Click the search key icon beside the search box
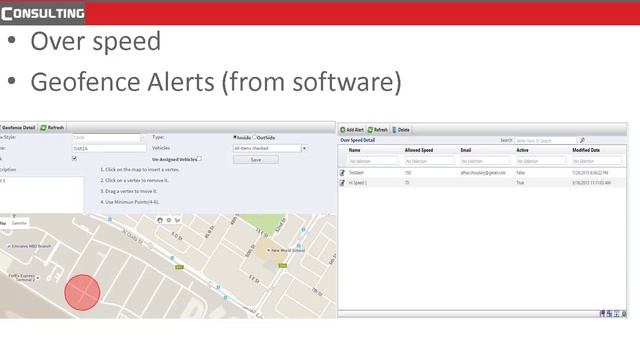This screenshot has width=640, height=360. 582,140
